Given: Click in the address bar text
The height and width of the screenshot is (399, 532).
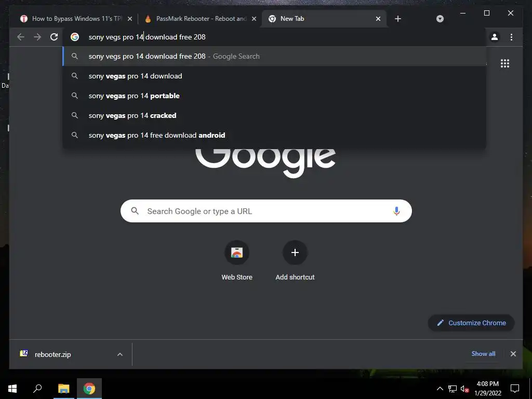Looking at the screenshot, I should (147, 37).
